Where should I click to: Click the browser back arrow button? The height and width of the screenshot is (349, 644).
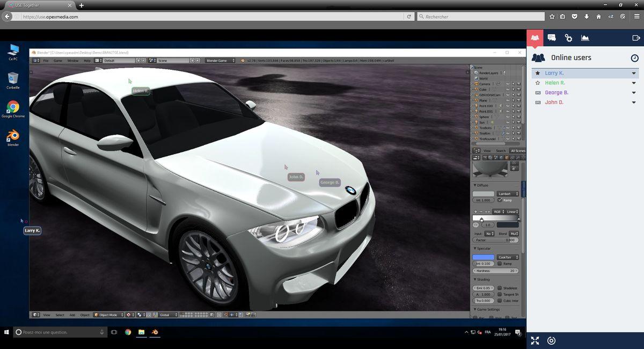click(x=8, y=17)
